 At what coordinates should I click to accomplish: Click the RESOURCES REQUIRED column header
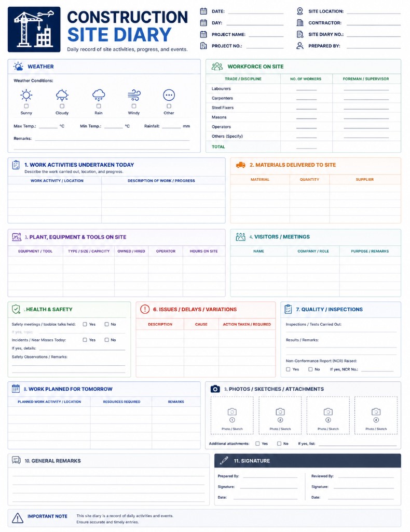click(x=121, y=402)
